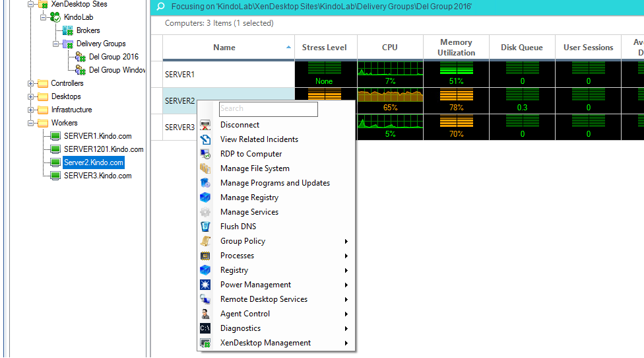
Task: Click the Manage Registry cube icon
Action: click(205, 197)
